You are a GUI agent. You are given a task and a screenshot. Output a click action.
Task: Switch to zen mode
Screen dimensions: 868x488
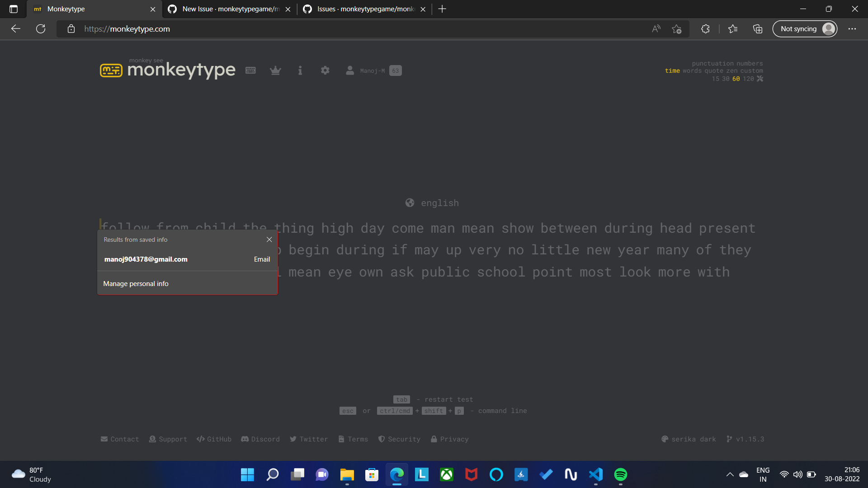click(x=731, y=70)
